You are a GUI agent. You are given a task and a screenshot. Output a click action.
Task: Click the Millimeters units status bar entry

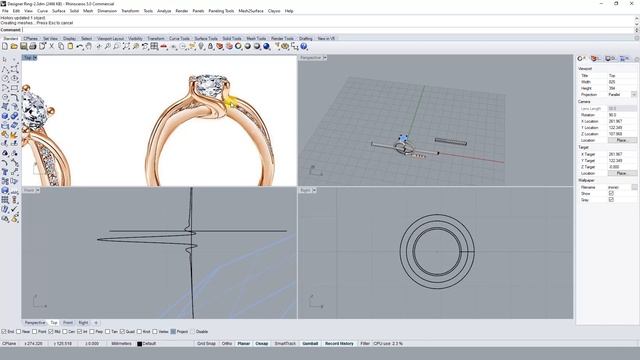tap(121, 344)
